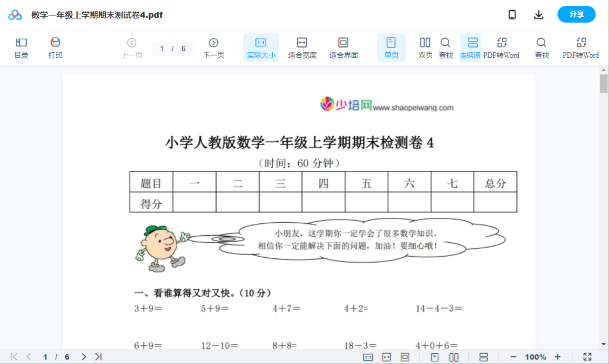The image size is (609, 364).
Task: Open the 目录 (table of contents) panel
Action: click(x=21, y=47)
